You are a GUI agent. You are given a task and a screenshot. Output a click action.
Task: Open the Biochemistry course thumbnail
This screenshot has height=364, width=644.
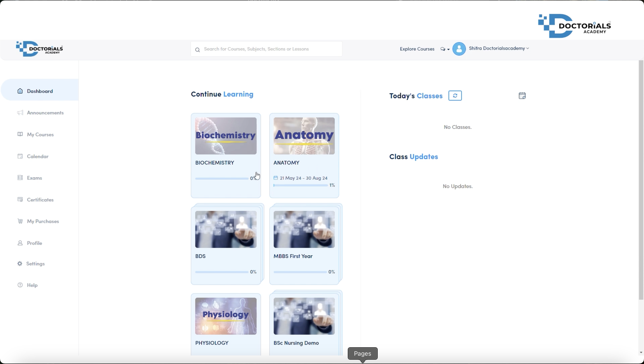coord(226,136)
